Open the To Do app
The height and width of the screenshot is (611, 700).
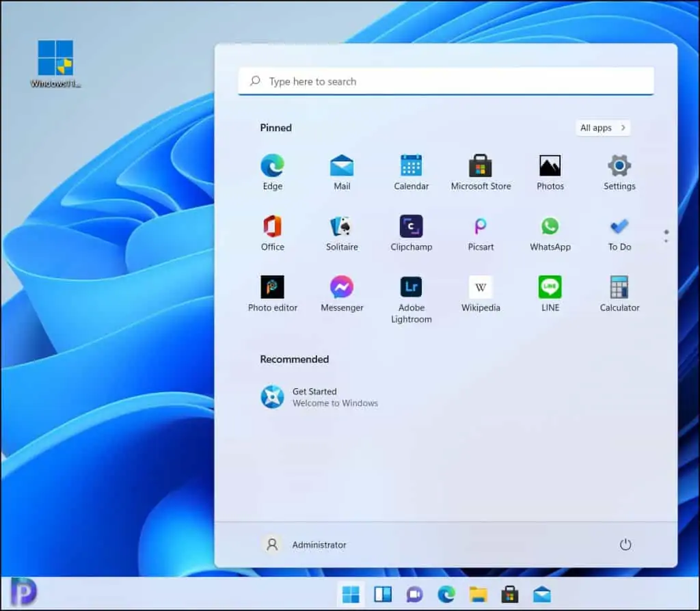click(619, 233)
